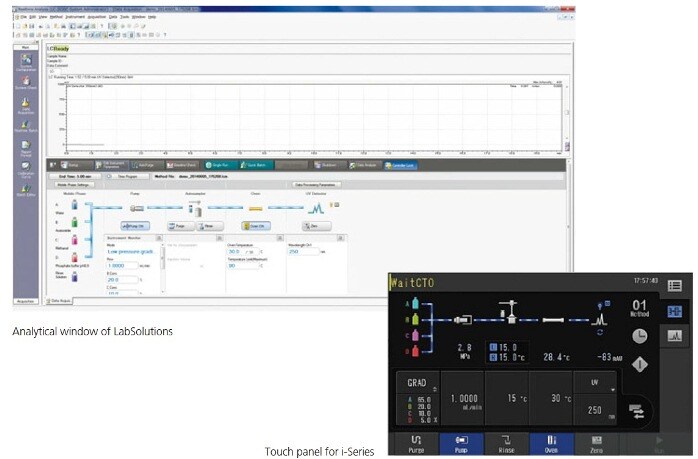
Task: Click the column oven icon in LabSolutions diagram
Action: (256, 208)
